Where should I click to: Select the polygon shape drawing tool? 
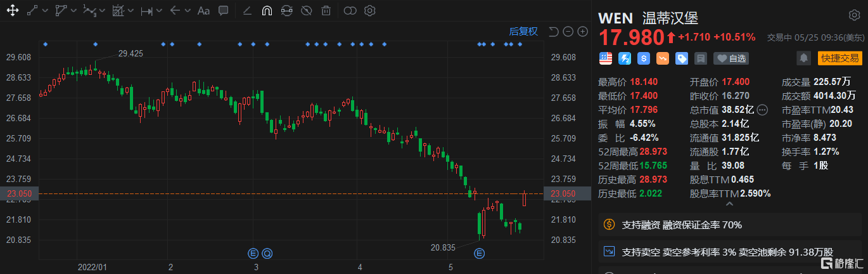pos(61,11)
